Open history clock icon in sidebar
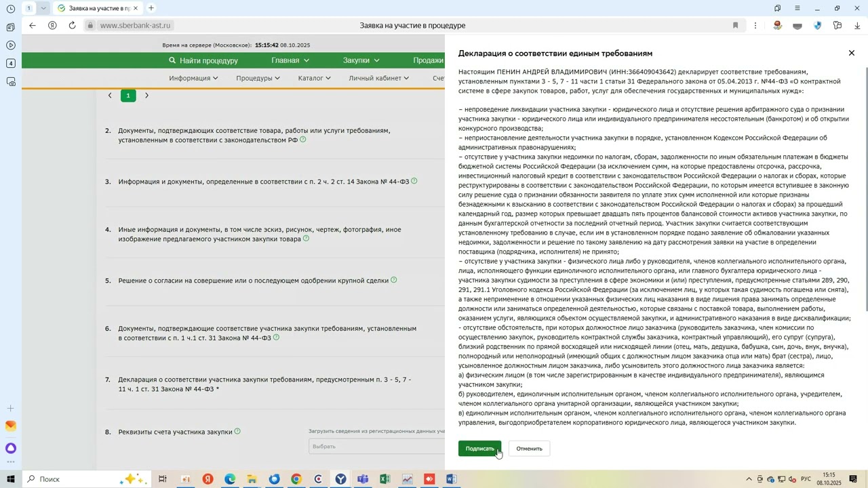Viewport: 868px width, 488px height. pos(10,9)
